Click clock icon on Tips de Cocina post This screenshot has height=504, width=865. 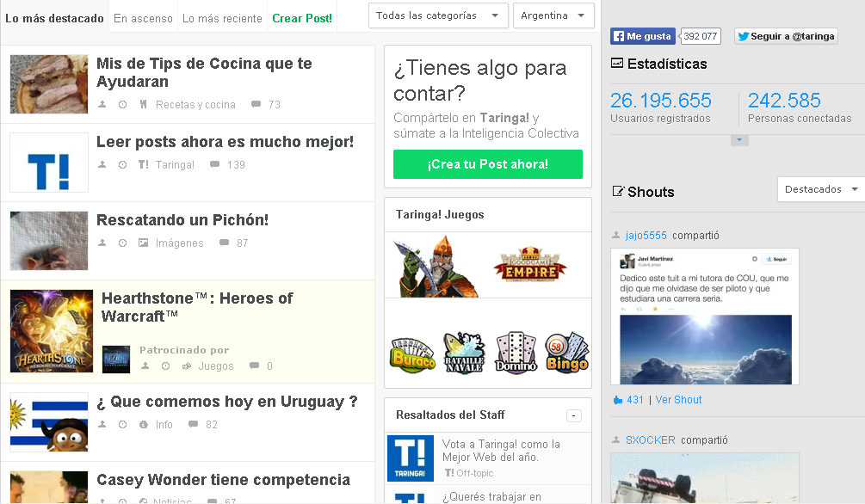[x=122, y=104]
